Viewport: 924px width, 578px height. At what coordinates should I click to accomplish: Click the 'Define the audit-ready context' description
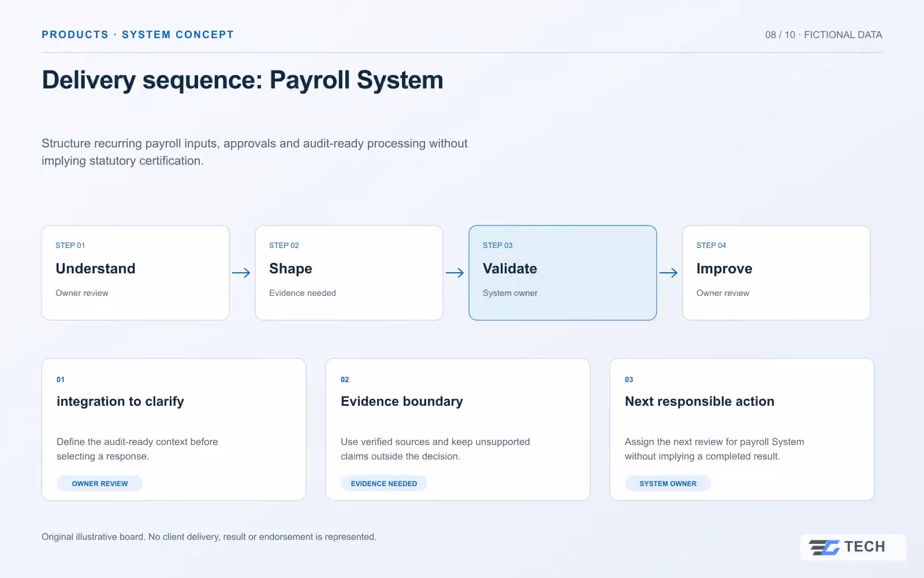click(x=137, y=449)
